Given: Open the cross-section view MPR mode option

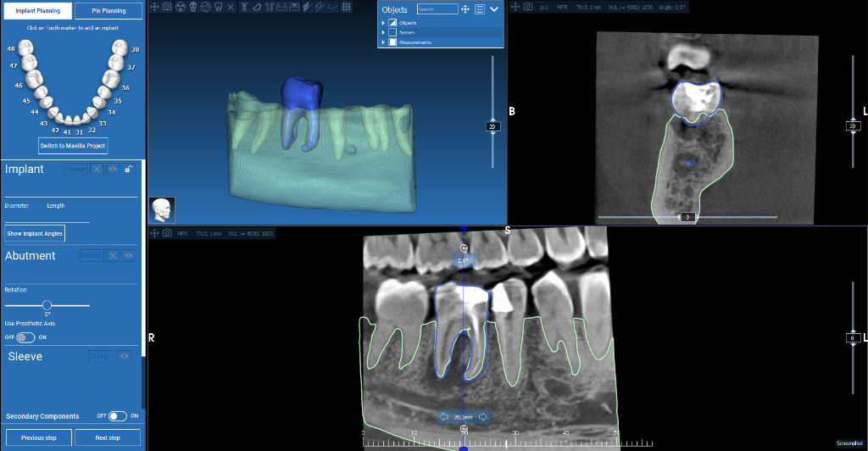Looking at the screenshot, I should [563, 7].
